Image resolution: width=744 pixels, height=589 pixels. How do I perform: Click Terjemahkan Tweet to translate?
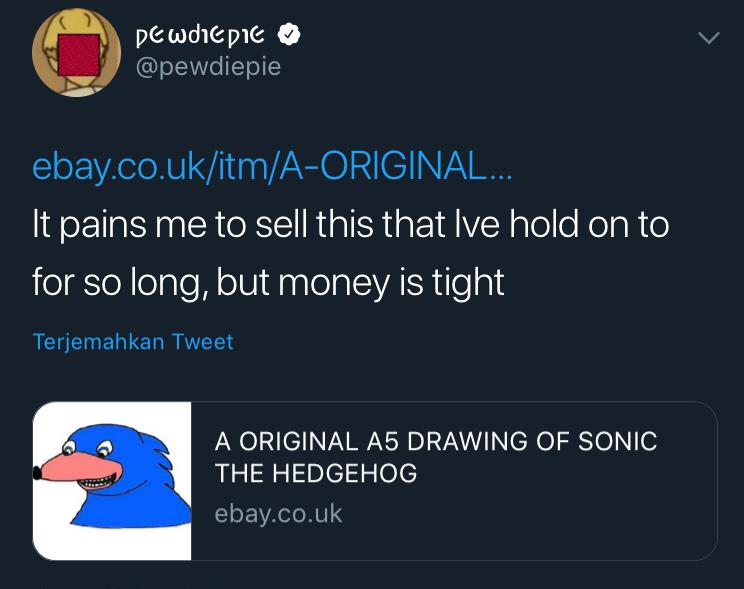133,342
